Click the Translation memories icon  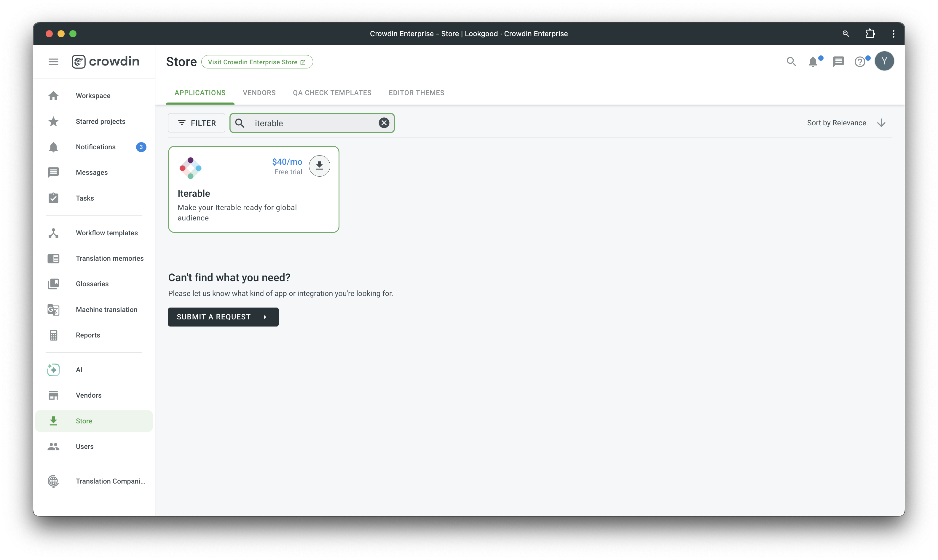(x=53, y=258)
